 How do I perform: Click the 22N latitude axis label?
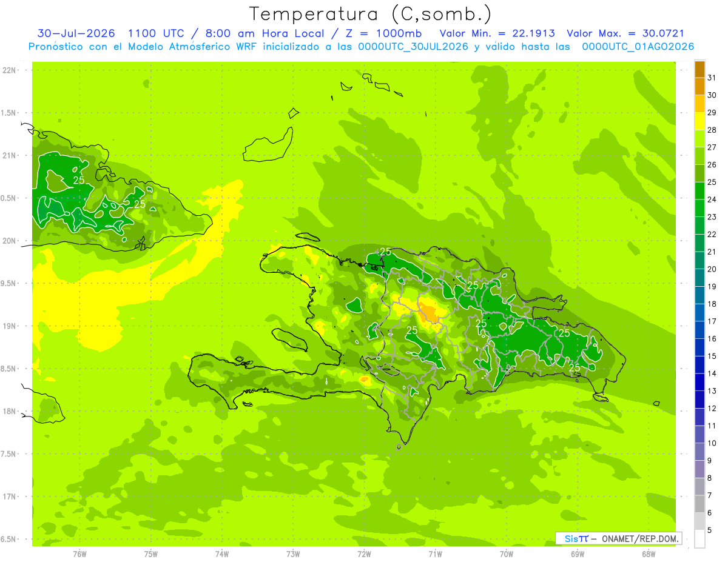click(10, 70)
